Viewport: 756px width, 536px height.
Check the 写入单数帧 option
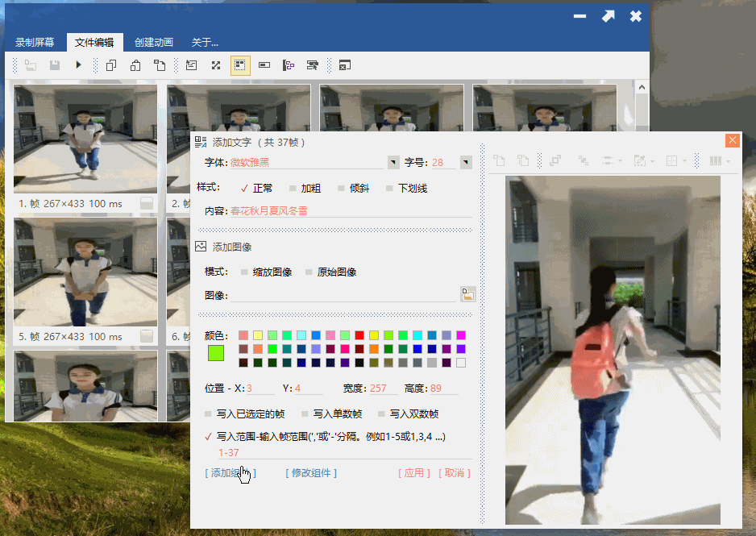click(x=331, y=413)
